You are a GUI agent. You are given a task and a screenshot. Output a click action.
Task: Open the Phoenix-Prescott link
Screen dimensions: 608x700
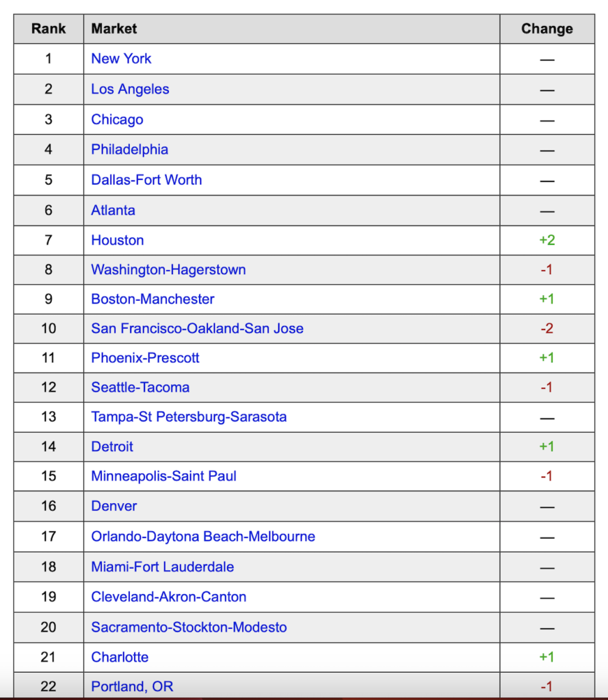[x=145, y=358]
